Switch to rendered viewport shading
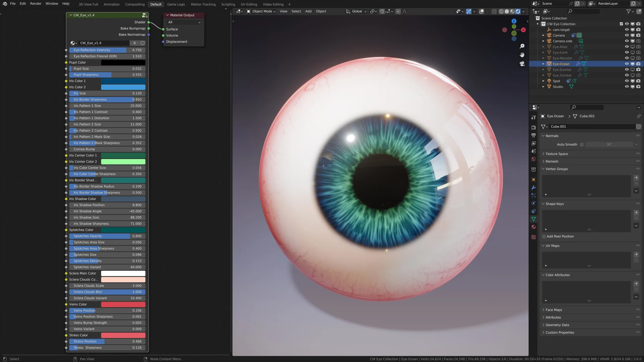The height and width of the screenshot is (362, 644). coord(518,11)
